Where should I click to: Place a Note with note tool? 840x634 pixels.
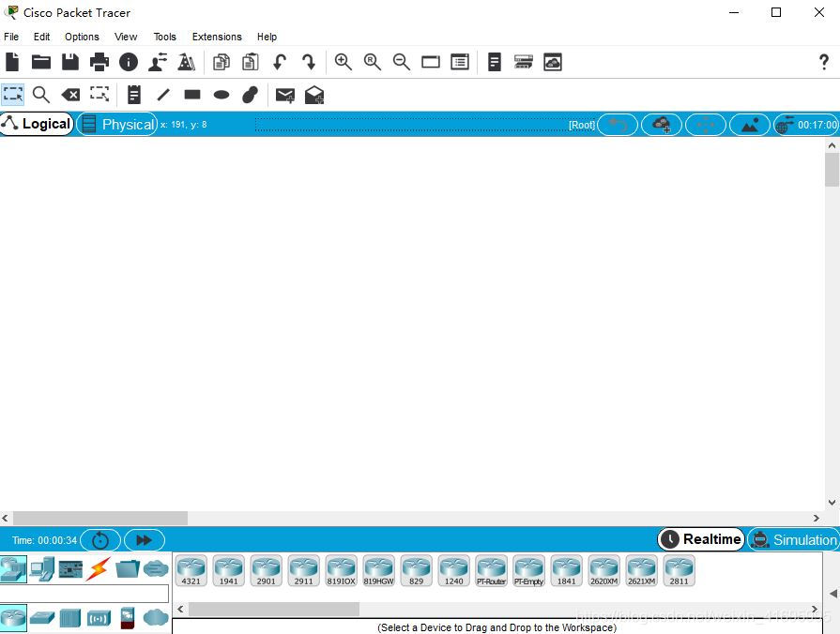coord(134,95)
